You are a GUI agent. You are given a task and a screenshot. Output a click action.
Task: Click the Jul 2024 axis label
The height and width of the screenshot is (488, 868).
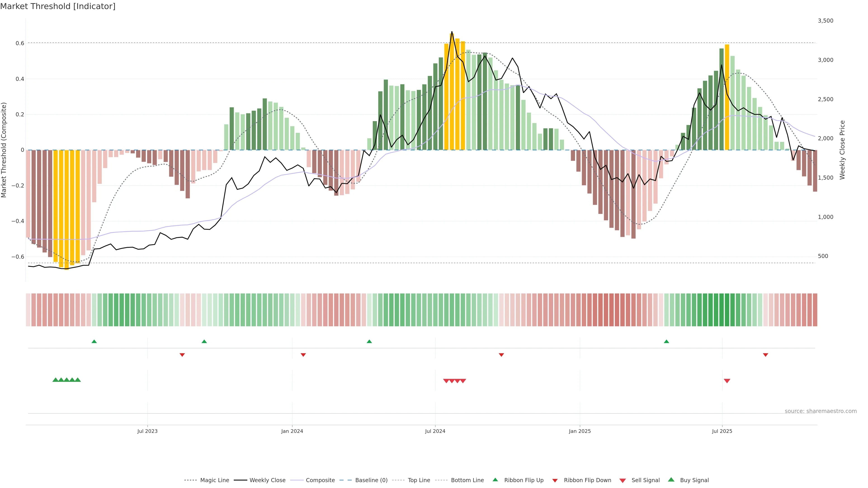click(x=435, y=431)
